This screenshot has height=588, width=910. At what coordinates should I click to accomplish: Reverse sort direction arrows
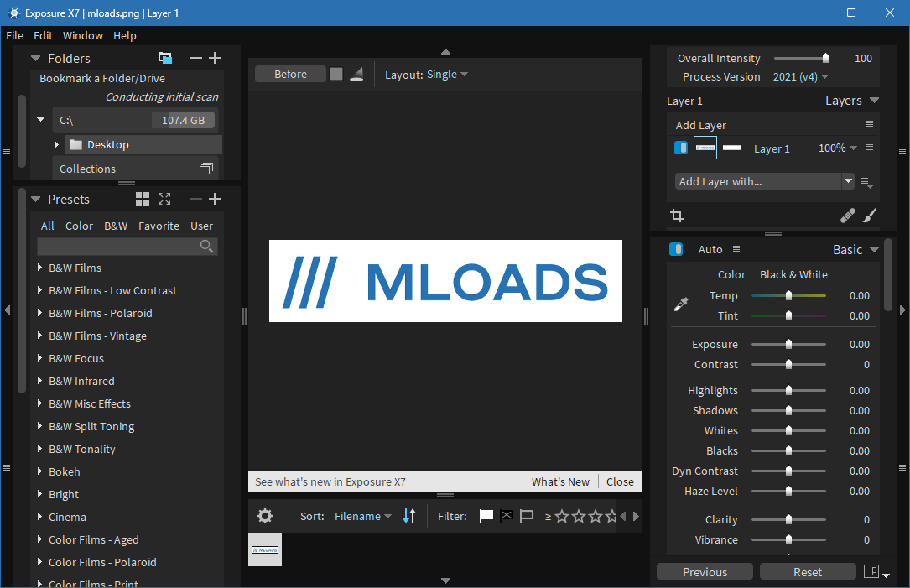pos(409,516)
